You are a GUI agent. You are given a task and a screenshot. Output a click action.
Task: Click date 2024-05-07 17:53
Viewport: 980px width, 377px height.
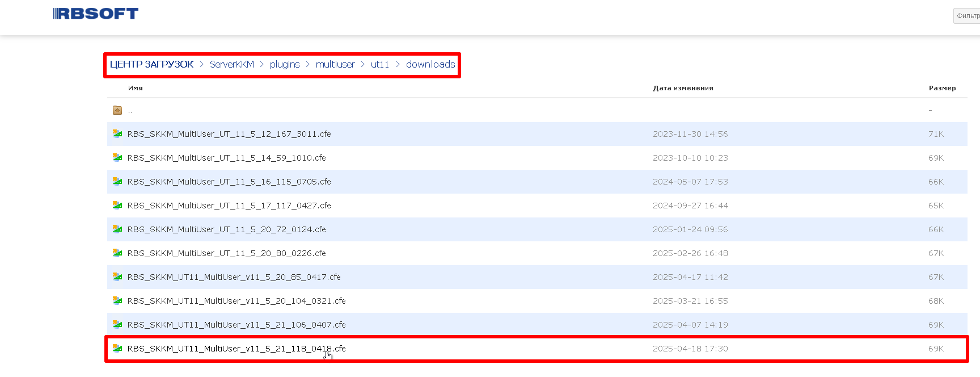pos(690,182)
